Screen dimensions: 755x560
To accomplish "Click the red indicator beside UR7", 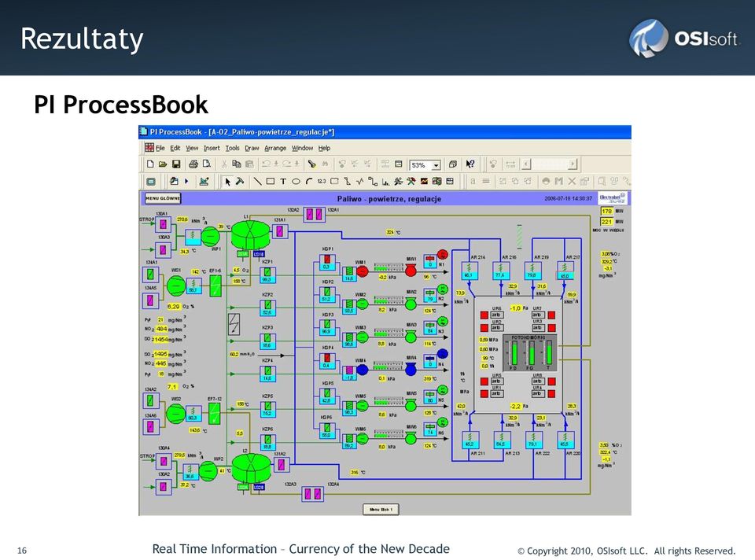I will pos(551,315).
